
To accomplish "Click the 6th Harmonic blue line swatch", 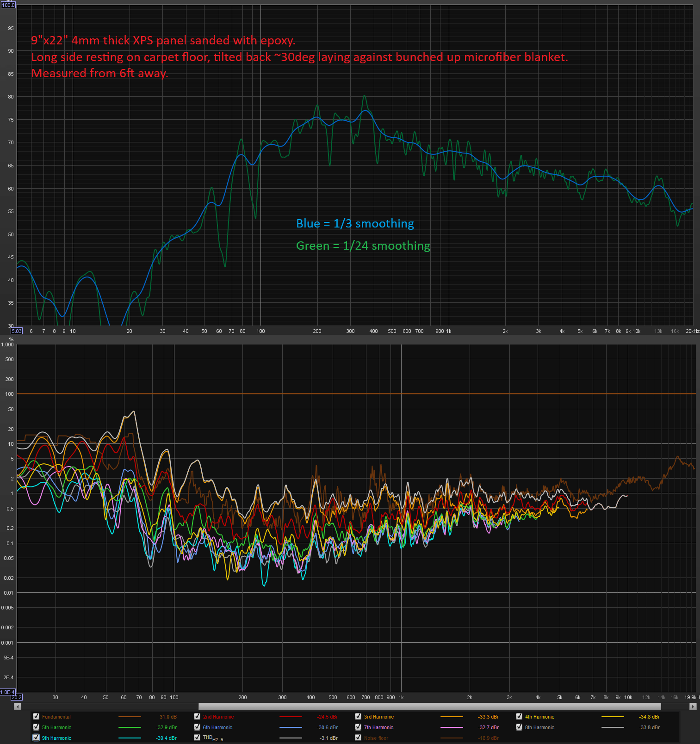I will (291, 727).
